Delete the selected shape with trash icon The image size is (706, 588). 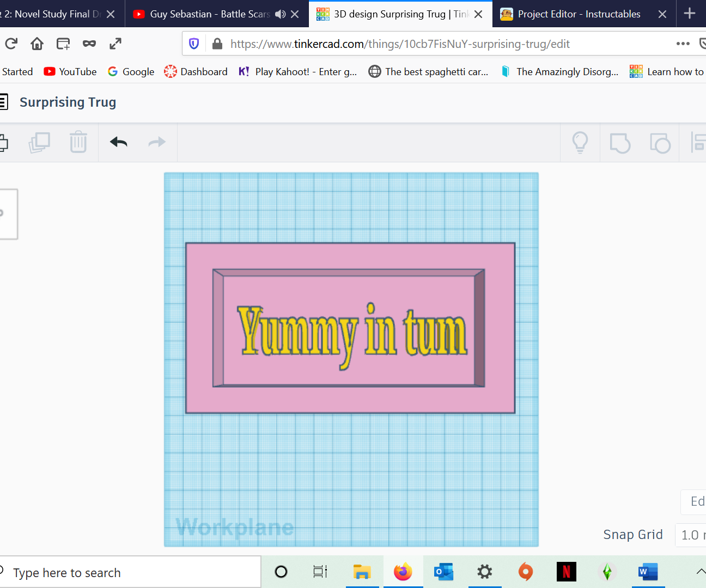coord(78,142)
